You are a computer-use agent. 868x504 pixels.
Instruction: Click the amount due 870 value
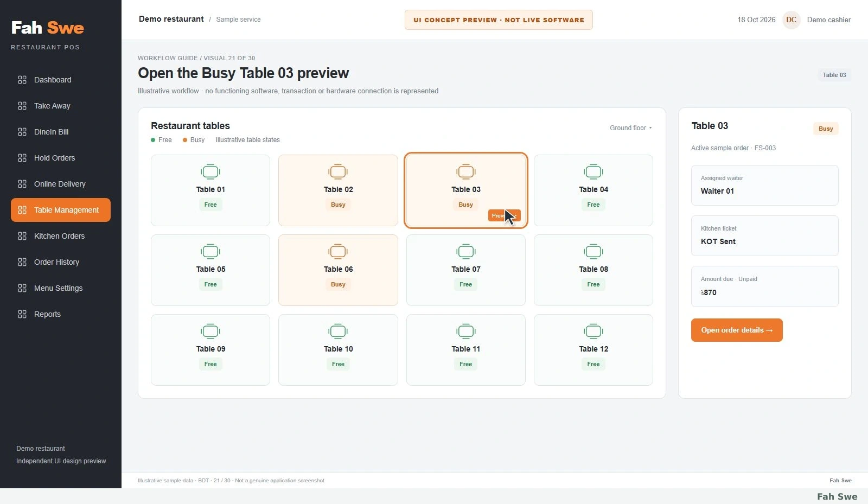tap(709, 292)
